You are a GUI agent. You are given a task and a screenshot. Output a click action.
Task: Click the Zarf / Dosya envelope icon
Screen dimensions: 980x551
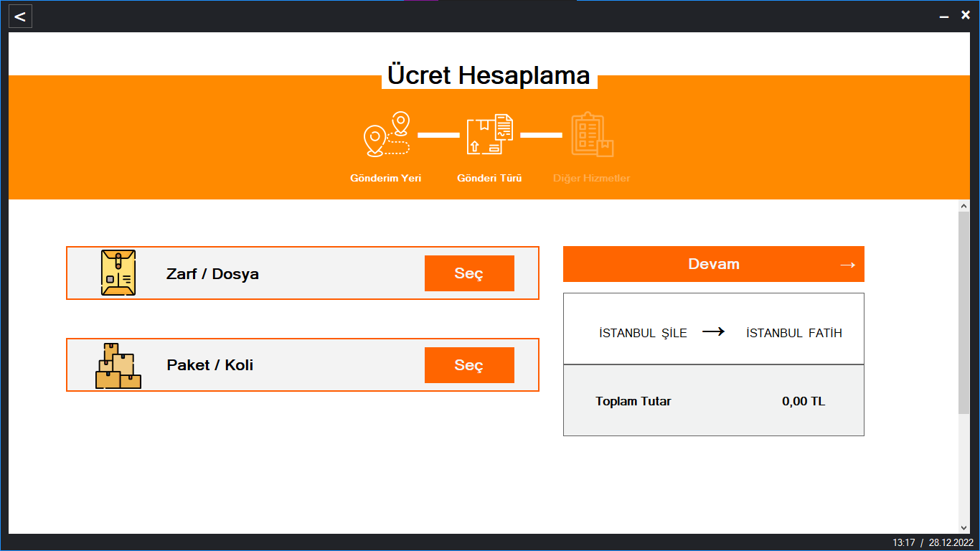(x=118, y=273)
